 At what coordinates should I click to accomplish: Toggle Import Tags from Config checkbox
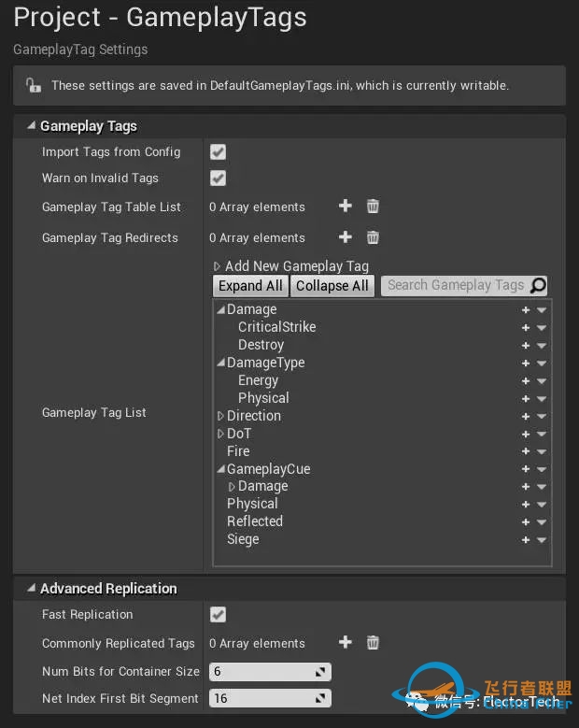pyautogui.click(x=218, y=151)
